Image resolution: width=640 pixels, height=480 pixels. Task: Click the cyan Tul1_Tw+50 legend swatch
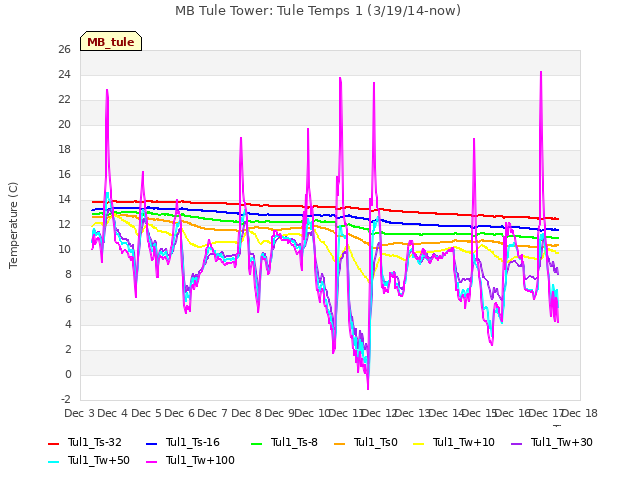pos(53,462)
